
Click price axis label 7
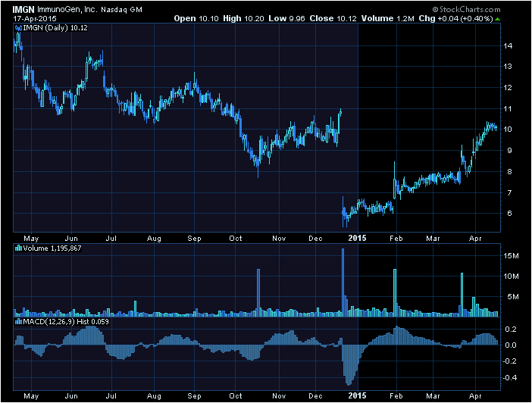[509, 192]
